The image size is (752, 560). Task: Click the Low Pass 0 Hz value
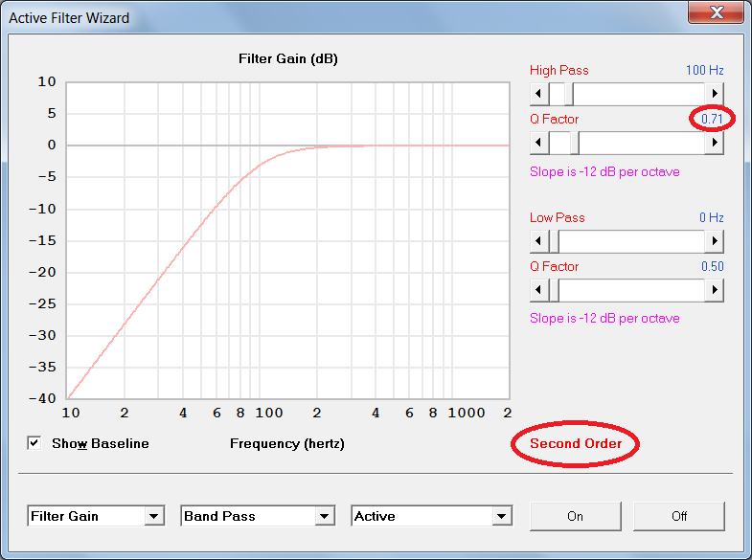711,217
